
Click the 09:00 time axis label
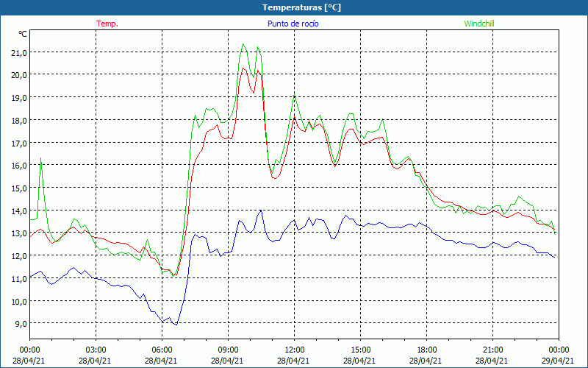coord(228,350)
